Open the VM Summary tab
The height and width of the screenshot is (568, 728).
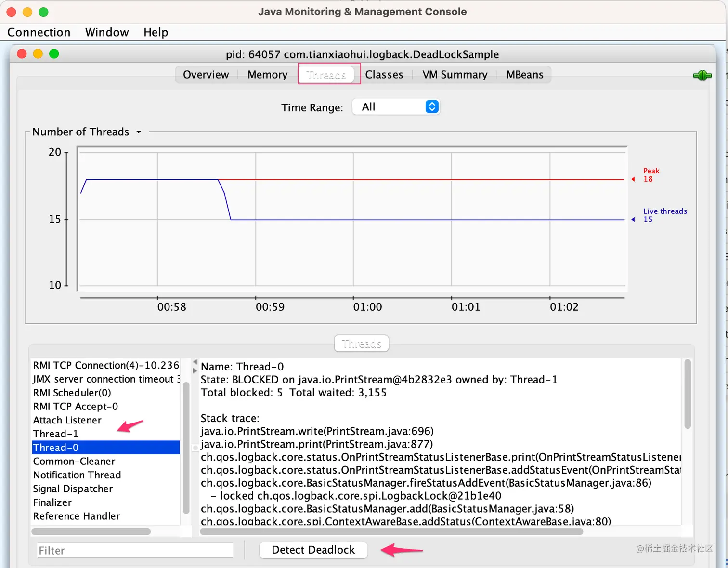[455, 75]
